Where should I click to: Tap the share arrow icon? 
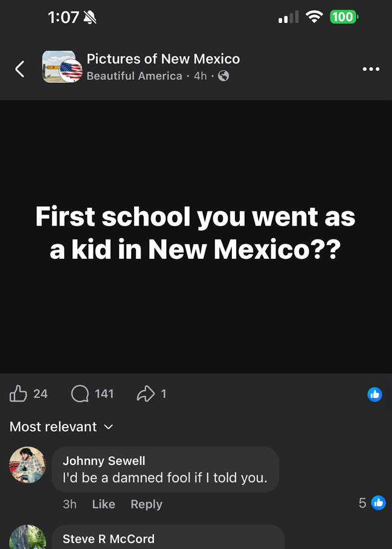click(x=146, y=394)
